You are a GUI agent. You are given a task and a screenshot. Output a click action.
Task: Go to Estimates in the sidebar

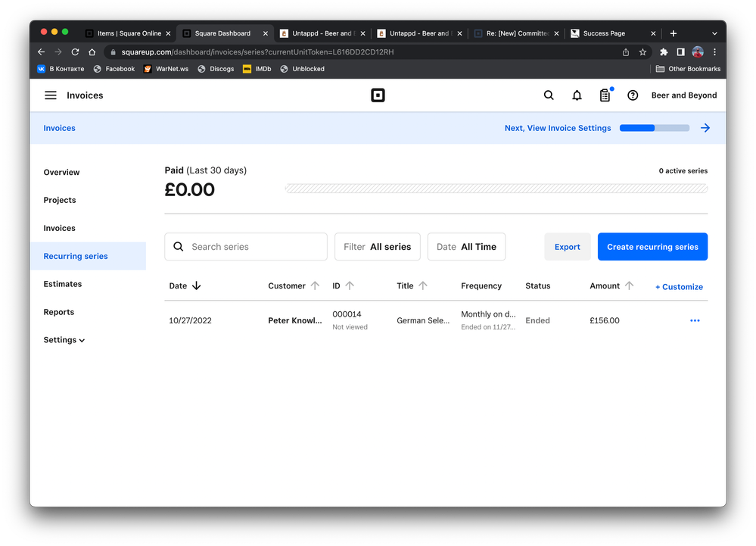[x=63, y=284]
